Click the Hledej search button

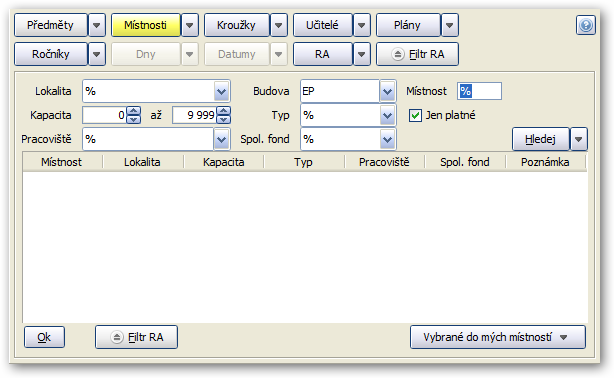tap(540, 139)
